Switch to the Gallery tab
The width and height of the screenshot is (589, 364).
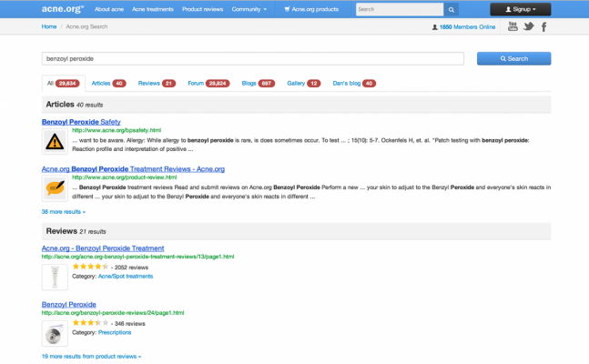pyautogui.click(x=303, y=84)
